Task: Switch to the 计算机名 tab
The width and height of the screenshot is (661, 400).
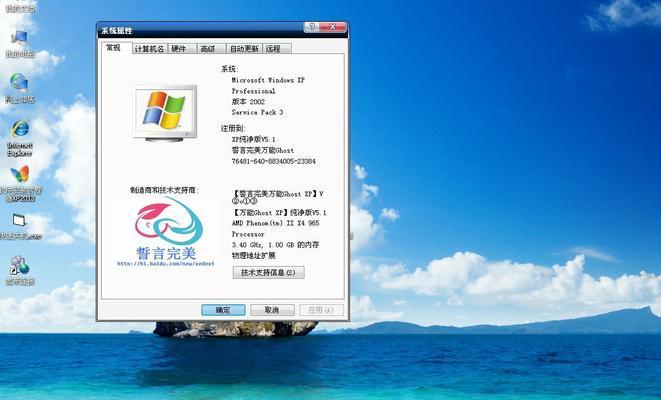Action: click(149, 48)
